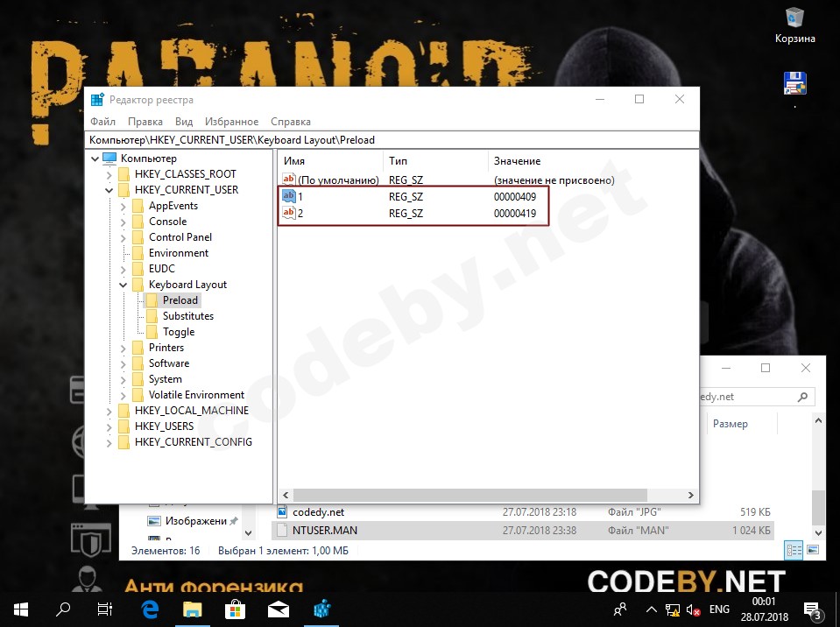
Task: Open Mail app from taskbar
Action: [x=279, y=609]
